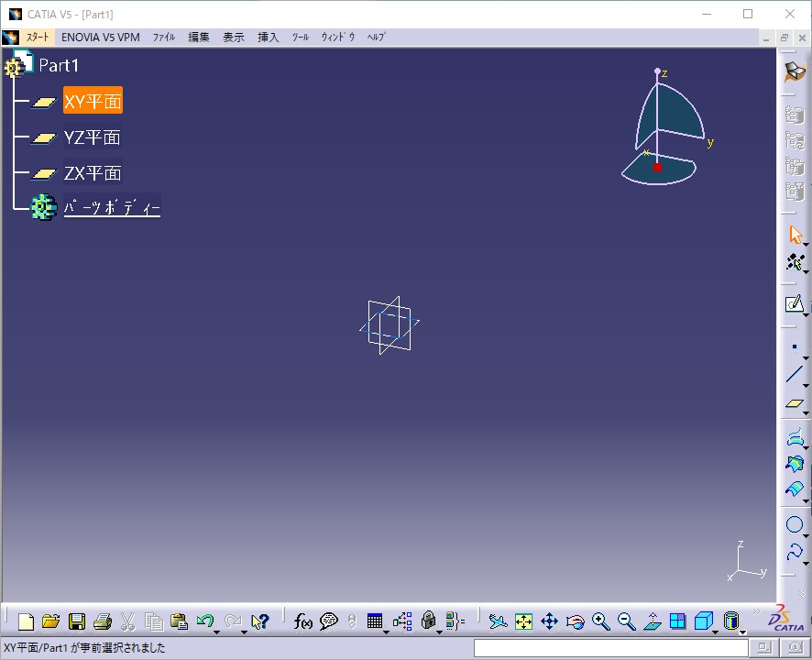Click the reference planes in the 3D view
The image size is (812, 660).
(390, 324)
